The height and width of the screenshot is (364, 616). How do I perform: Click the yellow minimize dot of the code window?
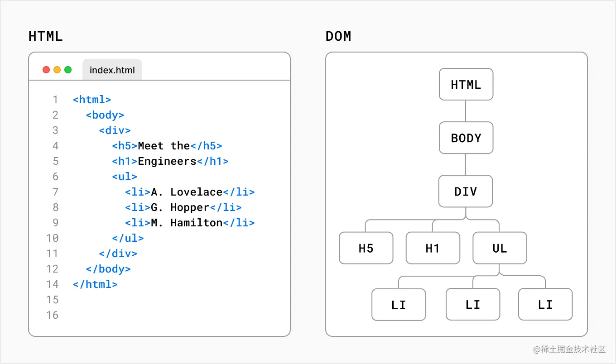coord(57,70)
